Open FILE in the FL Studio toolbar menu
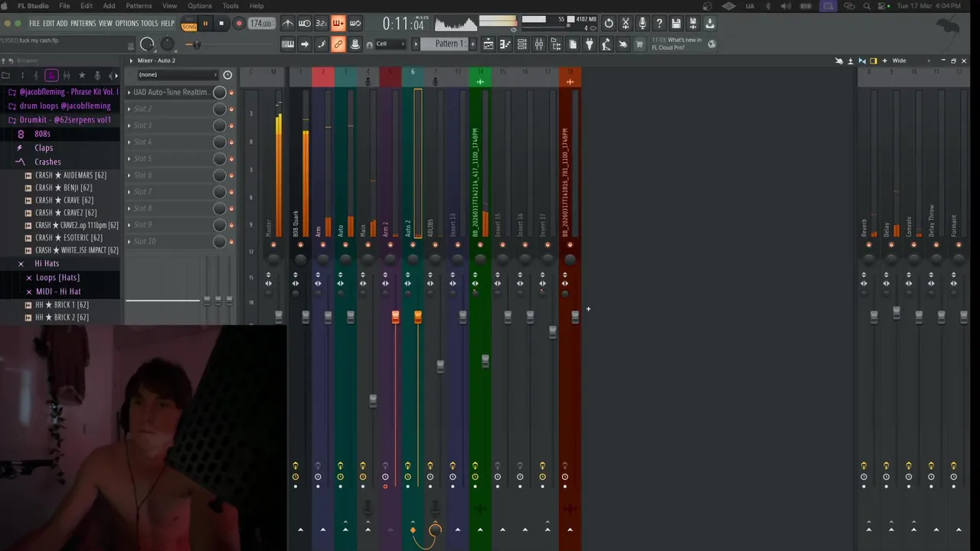Viewport: 980px width, 551px height. coord(34,24)
